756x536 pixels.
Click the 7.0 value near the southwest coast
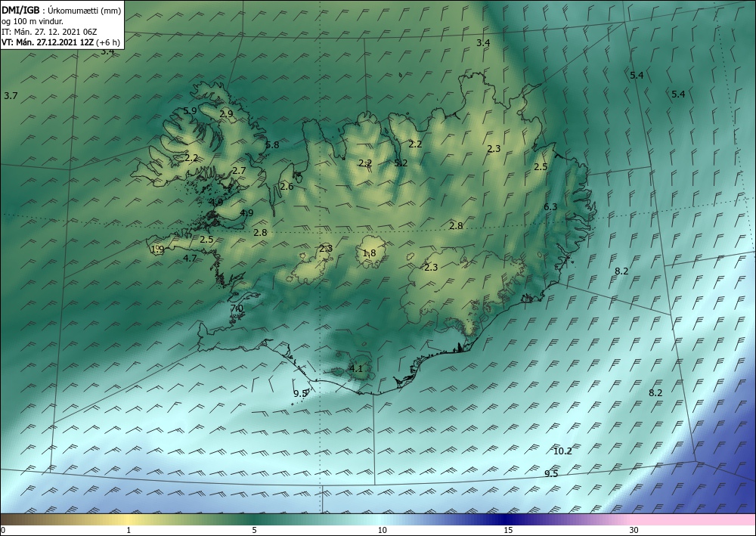[x=237, y=308]
